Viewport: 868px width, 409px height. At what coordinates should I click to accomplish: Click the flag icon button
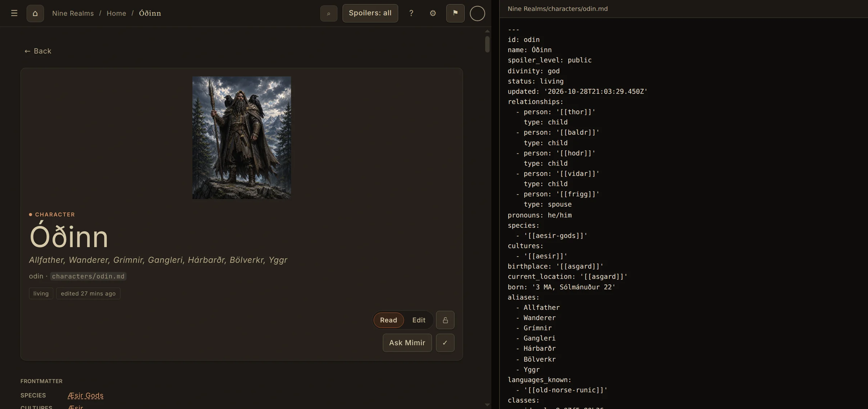click(x=455, y=13)
